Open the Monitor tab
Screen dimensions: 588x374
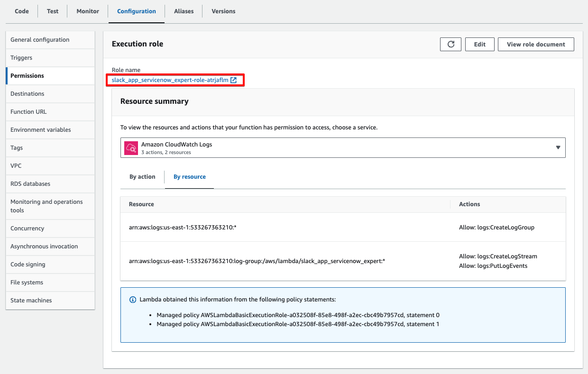tap(88, 11)
